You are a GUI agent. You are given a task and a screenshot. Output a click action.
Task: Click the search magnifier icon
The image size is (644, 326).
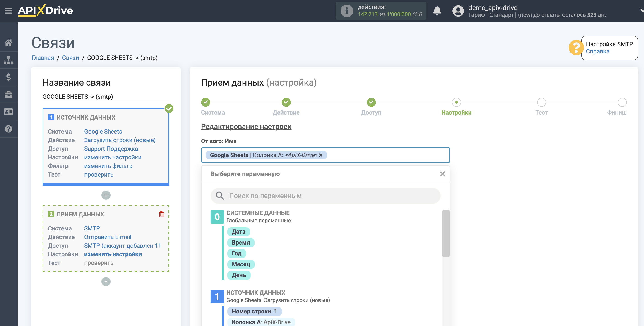coord(220,196)
